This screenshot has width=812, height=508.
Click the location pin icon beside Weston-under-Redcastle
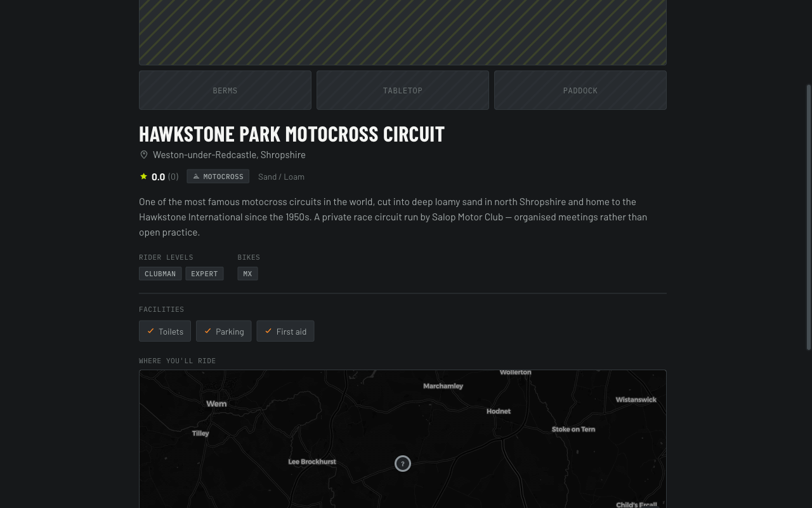[144, 155]
